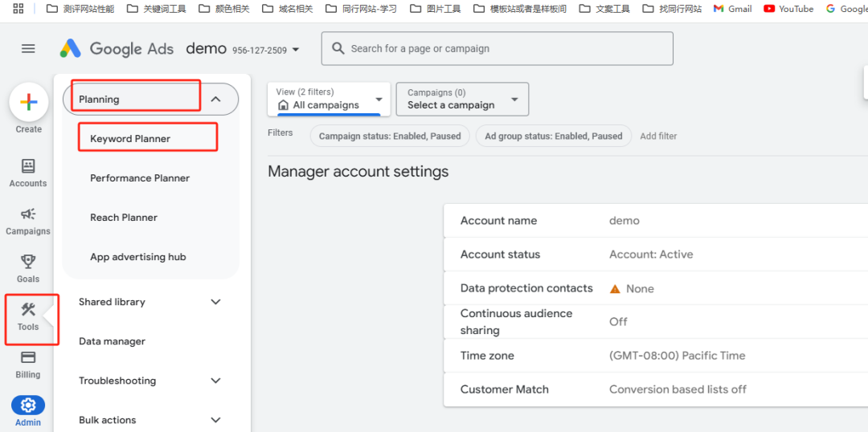
Task: Open Campaigns megaphone icon
Action: [x=28, y=220]
